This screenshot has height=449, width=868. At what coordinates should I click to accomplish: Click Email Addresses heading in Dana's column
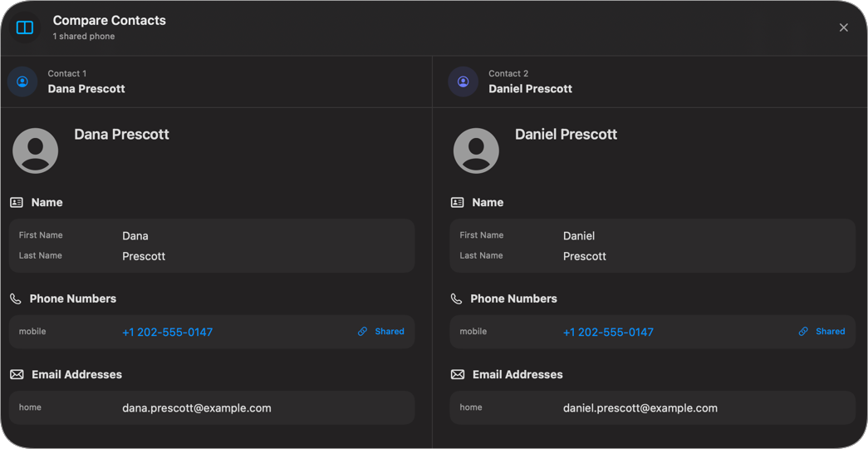(77, 375)
